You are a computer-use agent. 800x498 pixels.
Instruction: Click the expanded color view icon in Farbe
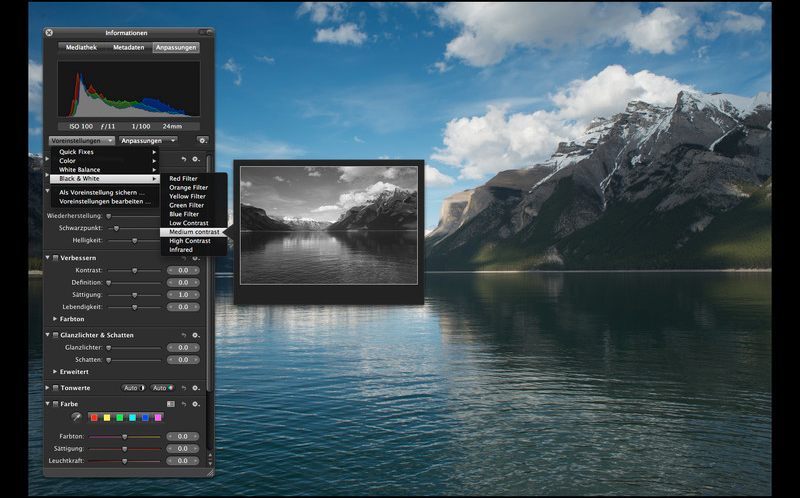point(171,404)
